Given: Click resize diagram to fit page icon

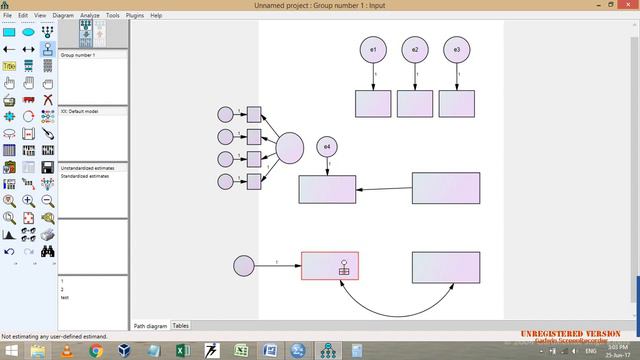Looking at the screenshot, I should [28, 218].
